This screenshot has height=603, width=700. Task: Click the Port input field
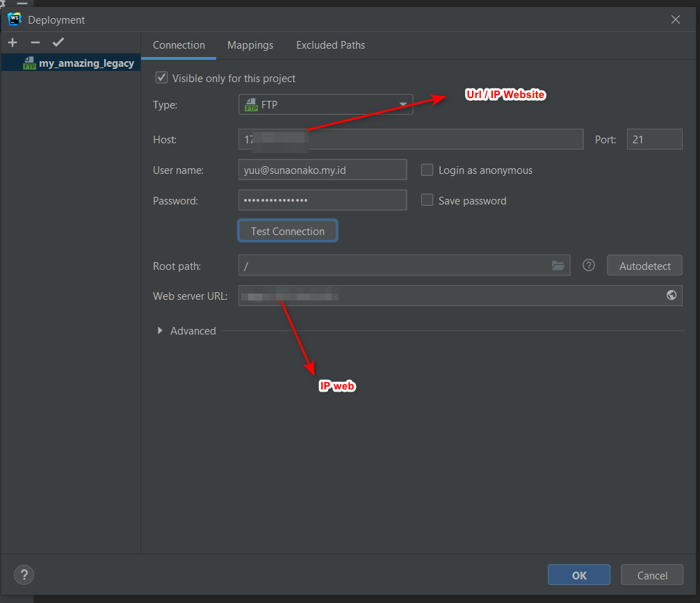point(653,139)
